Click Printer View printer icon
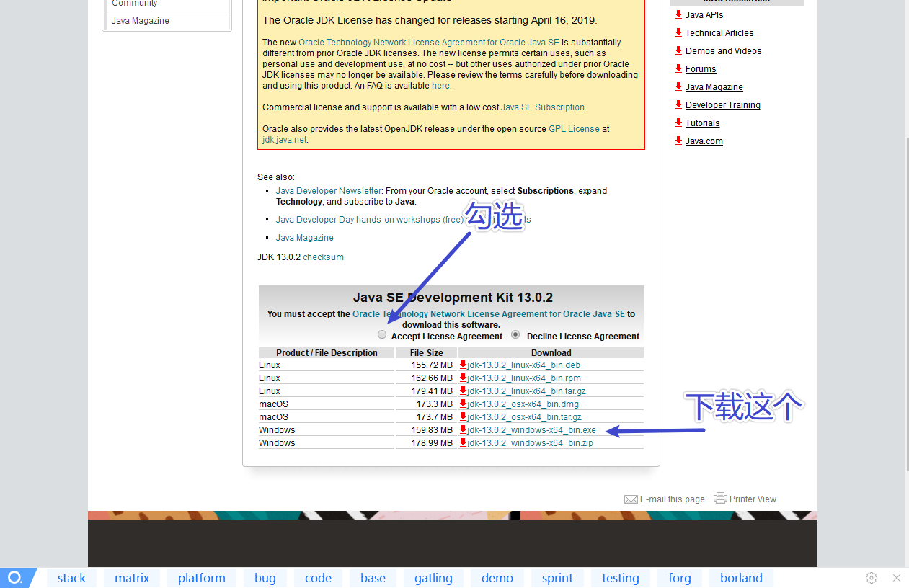Image resolution: width=909 pixels, height=588 pixels. tap(720, 498)
